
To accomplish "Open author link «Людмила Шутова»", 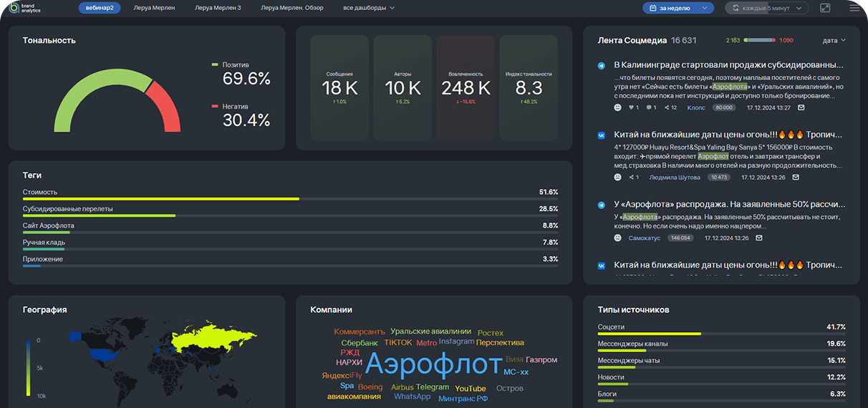I will 675,177.
